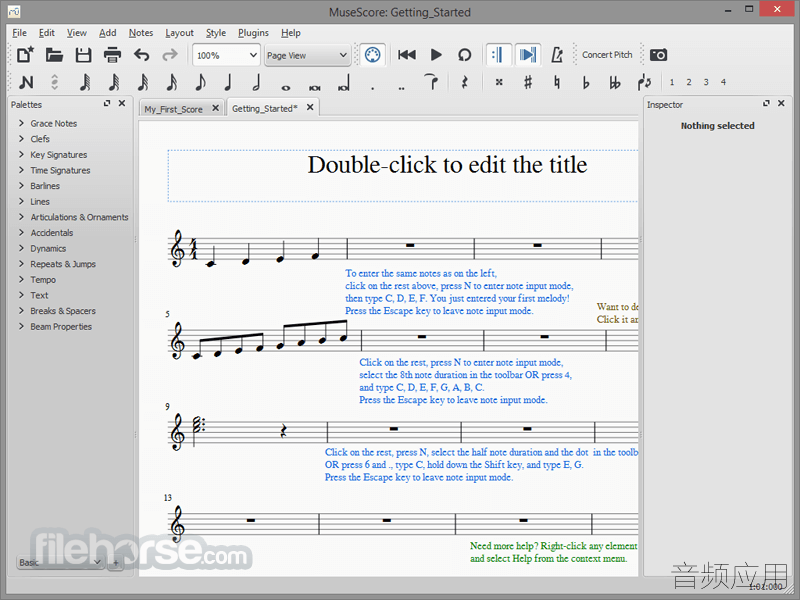
Task: Toggle the metronome
Action: tap(557, 55)
